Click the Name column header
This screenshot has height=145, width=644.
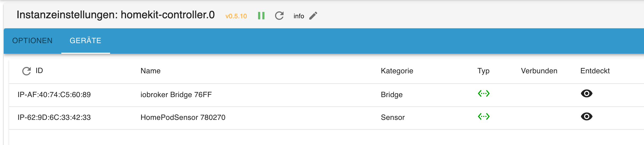(150, 71)
